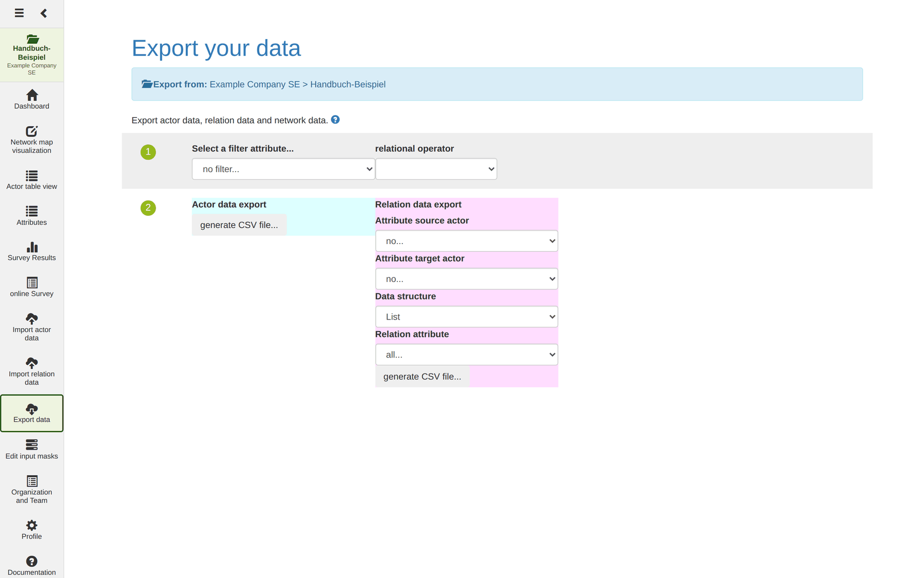
Task: Go to Dashboard home icon
Action: tap(32, 95)
